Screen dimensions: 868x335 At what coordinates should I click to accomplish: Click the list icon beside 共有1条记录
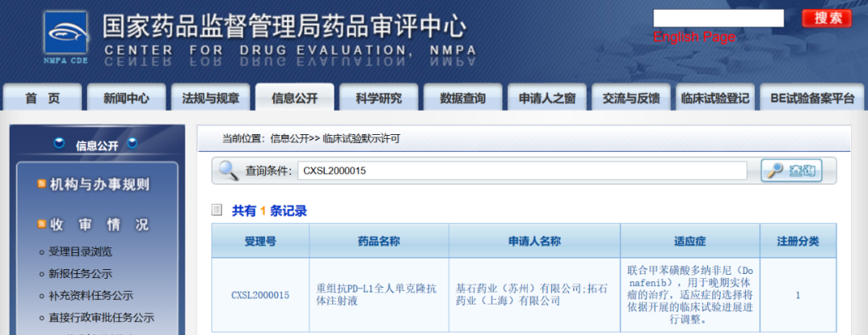[217, 210]
